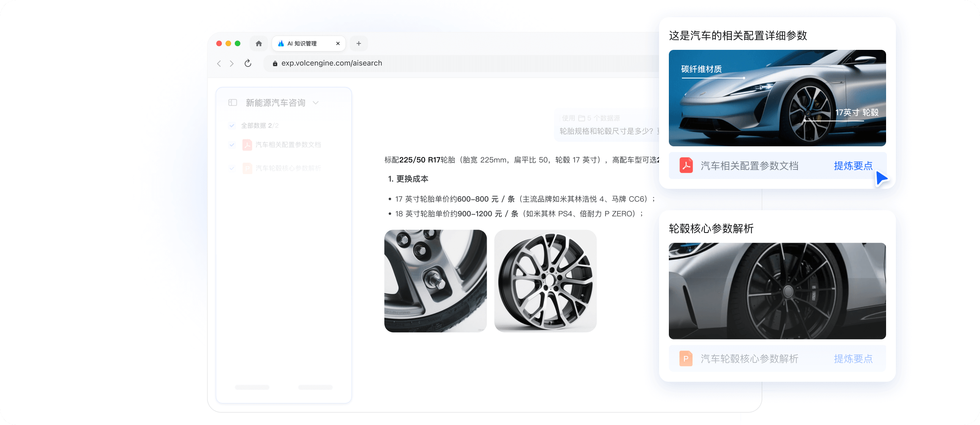
Task: Open the 碳纤维材质 car image
Action: pos(777,98)
